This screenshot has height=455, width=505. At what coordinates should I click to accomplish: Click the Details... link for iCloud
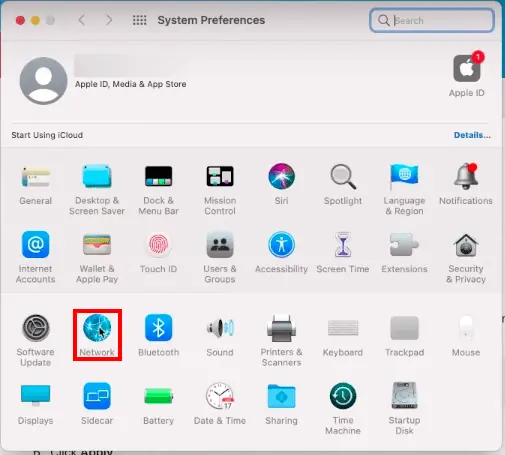click(x=472, y=135)
